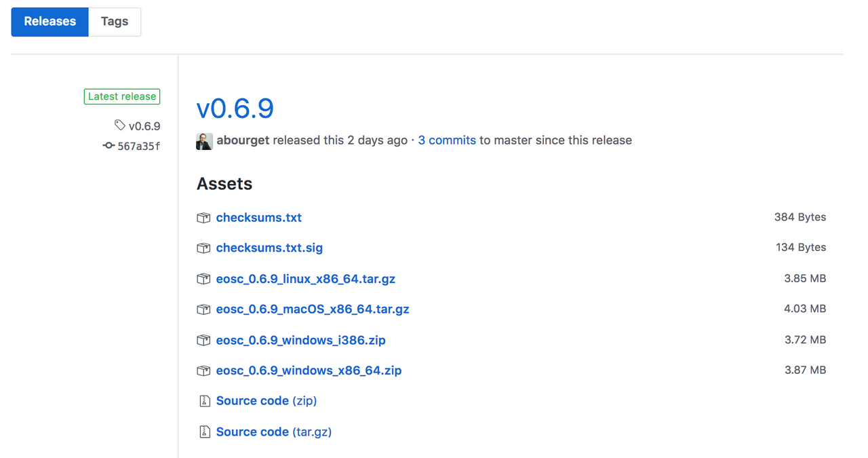
Task: Click abourget's avatar thumbnail
Action: point(205,141)
